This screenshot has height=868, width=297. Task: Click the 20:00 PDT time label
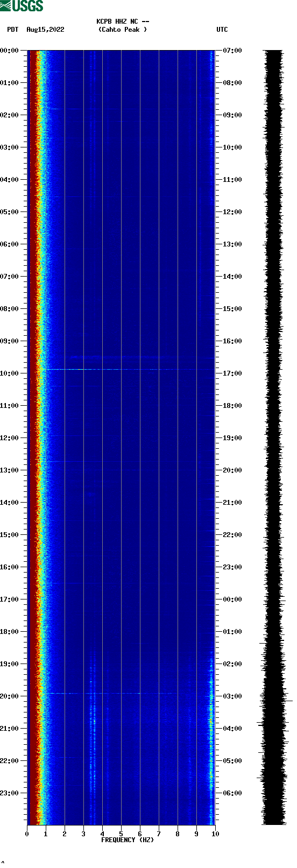10,696
